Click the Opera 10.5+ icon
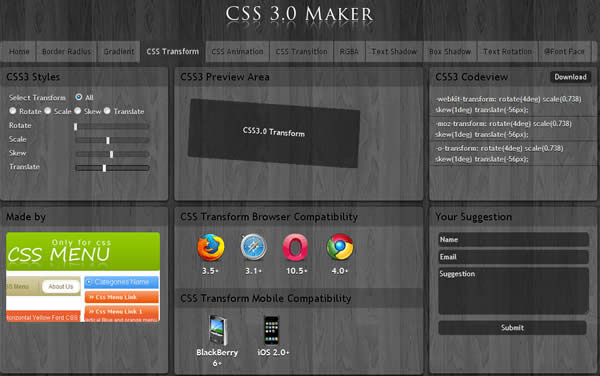This screenshot has width=600, height=376. pos(295,247)
